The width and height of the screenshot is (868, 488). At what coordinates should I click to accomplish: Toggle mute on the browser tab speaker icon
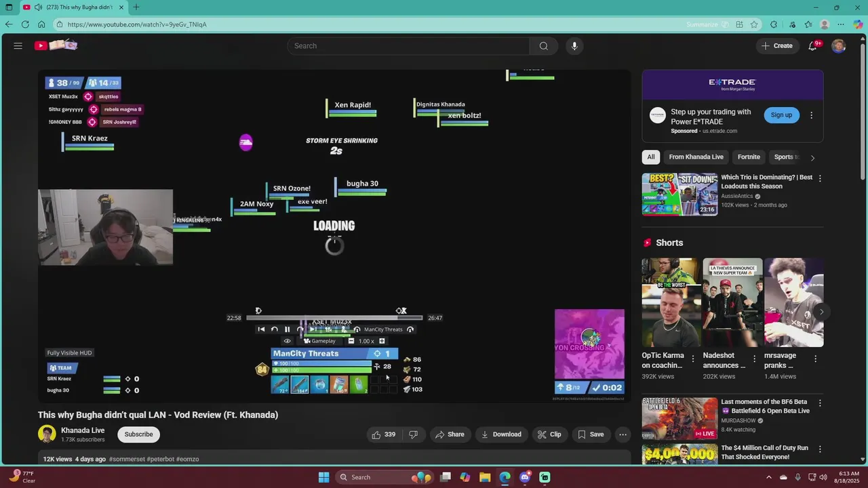click(x=37, y=7)
